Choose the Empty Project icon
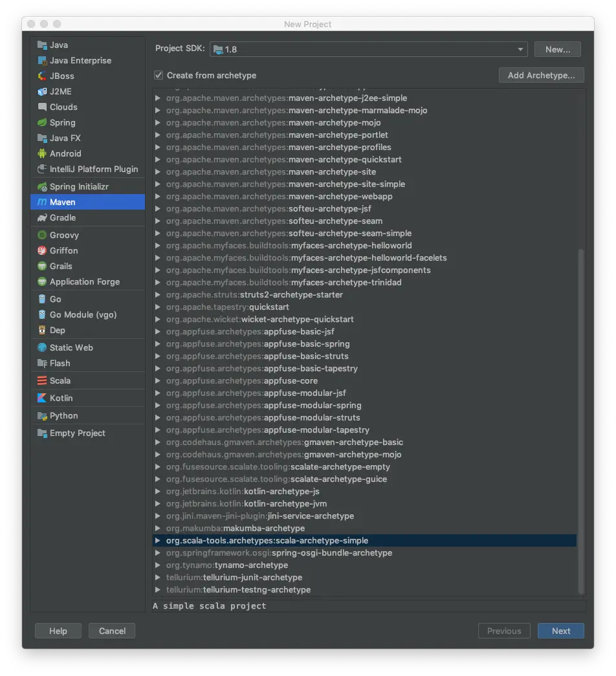Screen dimensions: 616x676 (42, 433)
